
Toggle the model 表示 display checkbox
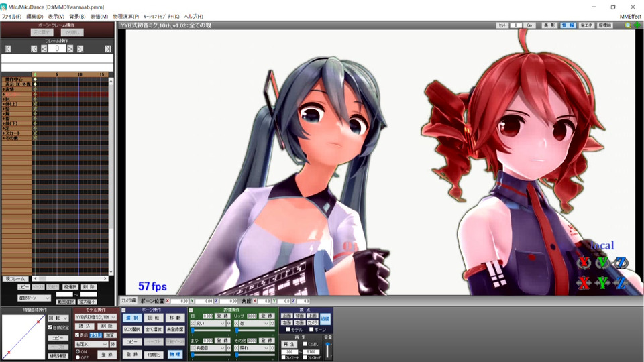click(x=76, y=335)
